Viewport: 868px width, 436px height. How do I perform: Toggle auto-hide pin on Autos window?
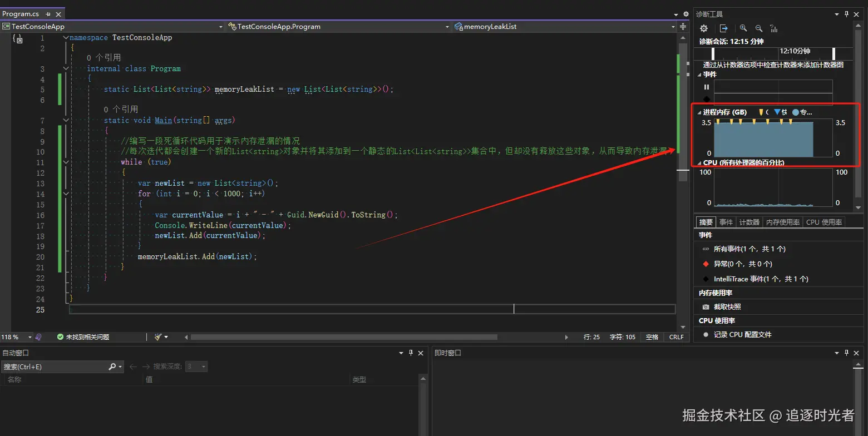point(411,353)
